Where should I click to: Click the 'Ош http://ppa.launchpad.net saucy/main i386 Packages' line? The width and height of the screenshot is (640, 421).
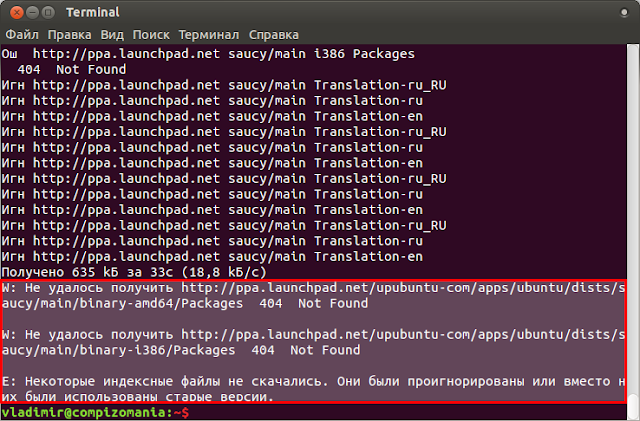pos(208,54)
